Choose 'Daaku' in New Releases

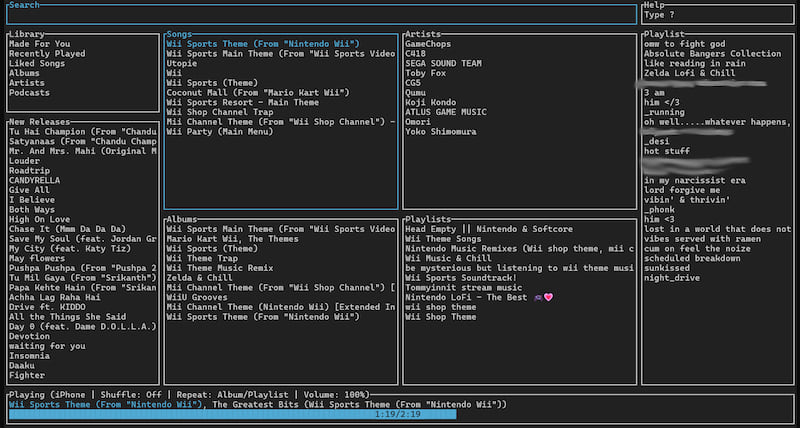click(22, 365)
